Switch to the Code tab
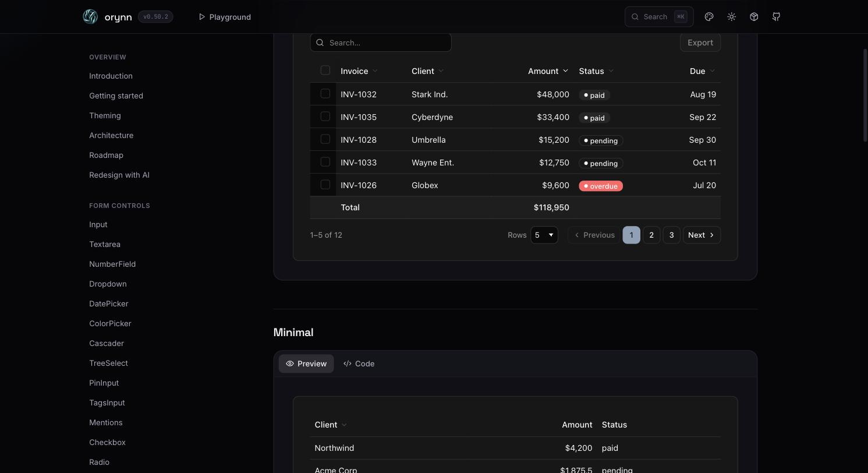This screenshot has width=868, height=473. click(x=359, y=363)
